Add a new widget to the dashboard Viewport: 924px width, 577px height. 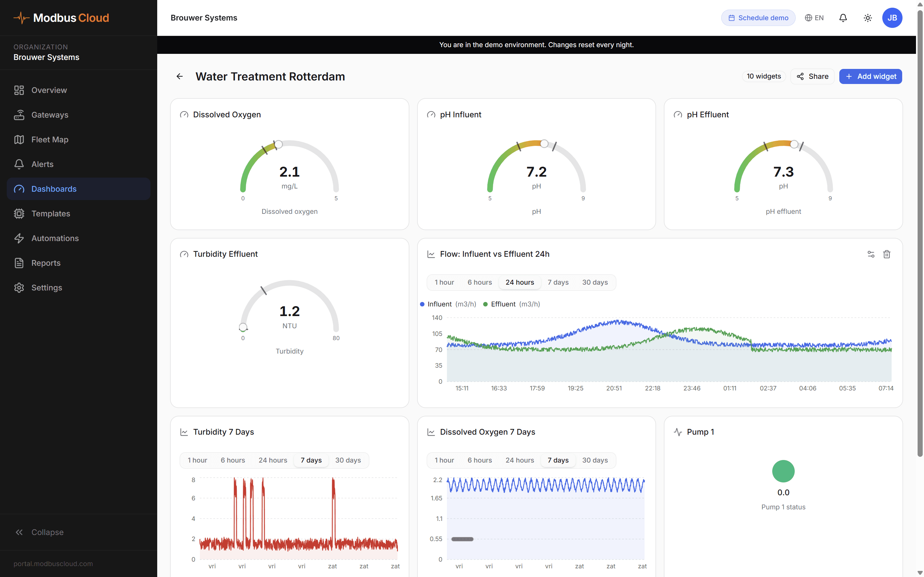[870, 76]
